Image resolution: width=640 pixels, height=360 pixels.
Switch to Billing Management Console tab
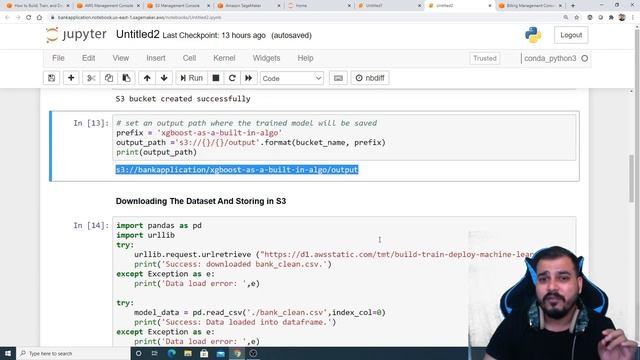529,6
